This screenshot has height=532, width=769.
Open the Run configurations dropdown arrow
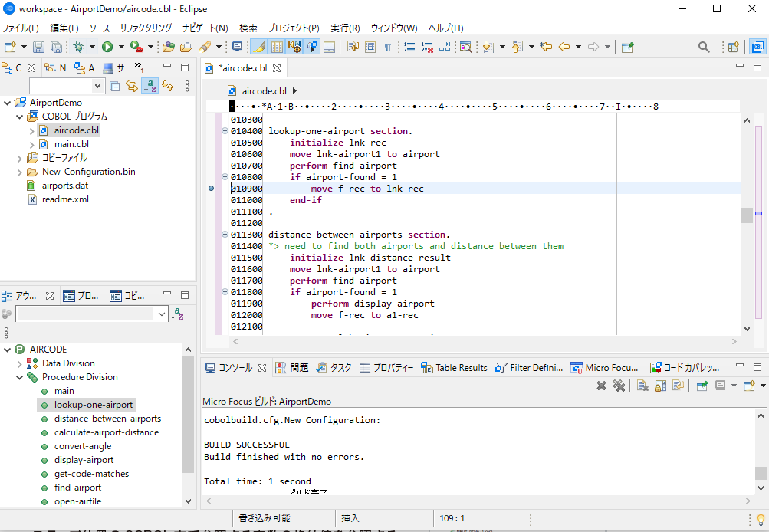[x=121, y=47]
